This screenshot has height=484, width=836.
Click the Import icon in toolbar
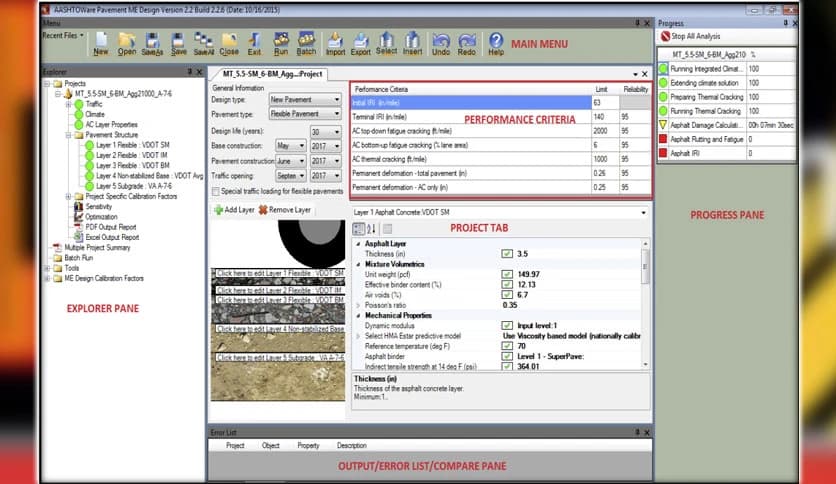(x=335, y=41)
